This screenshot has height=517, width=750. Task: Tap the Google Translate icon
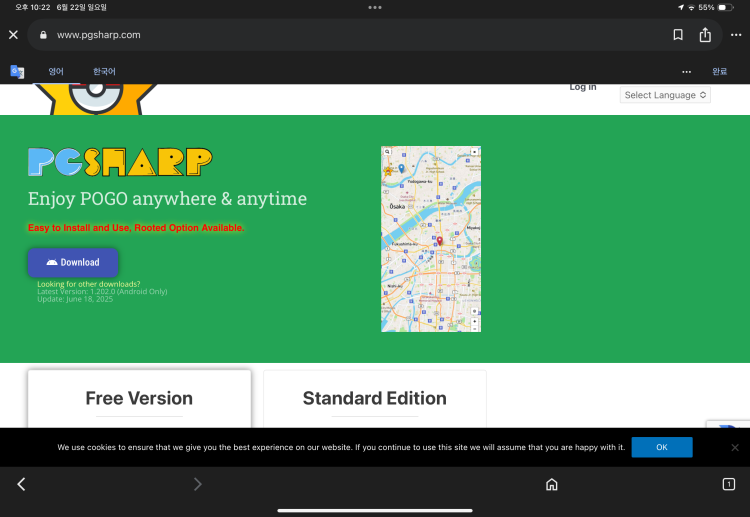tap(17, 72)
